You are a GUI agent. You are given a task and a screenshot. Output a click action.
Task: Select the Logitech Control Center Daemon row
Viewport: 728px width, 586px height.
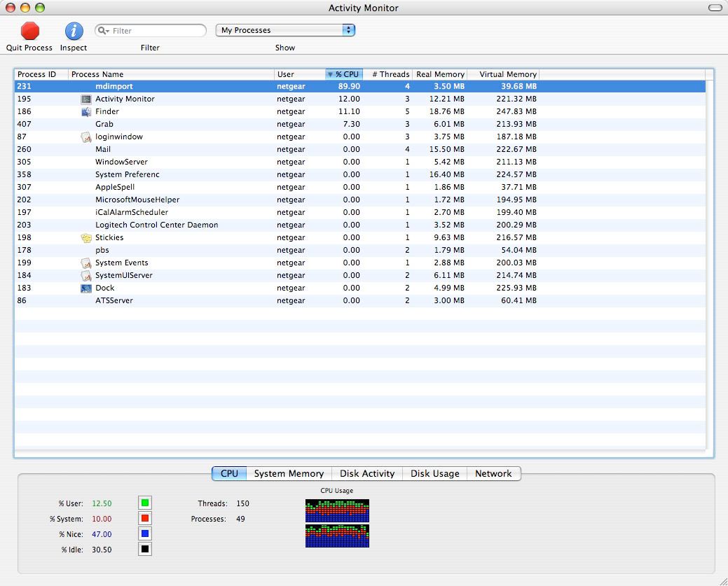[360, 225]
